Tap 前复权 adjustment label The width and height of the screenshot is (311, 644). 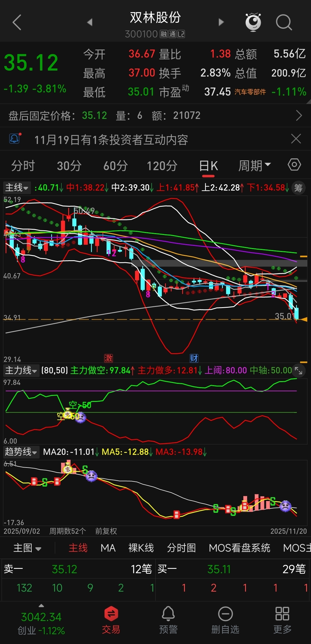pos(106,531)
